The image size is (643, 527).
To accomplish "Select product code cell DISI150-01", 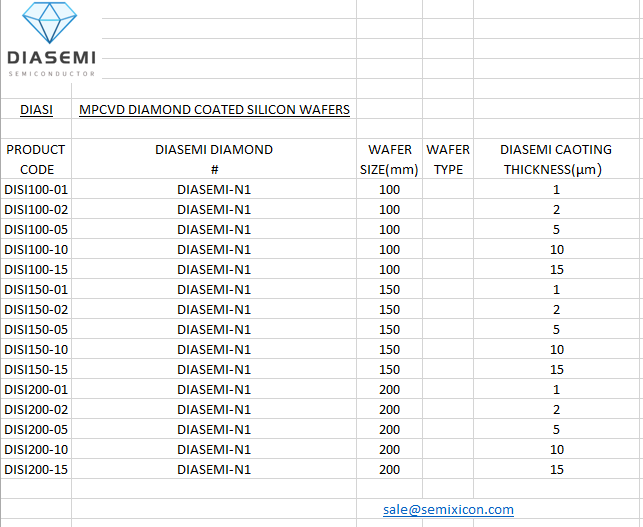I will tap(36, 290).
